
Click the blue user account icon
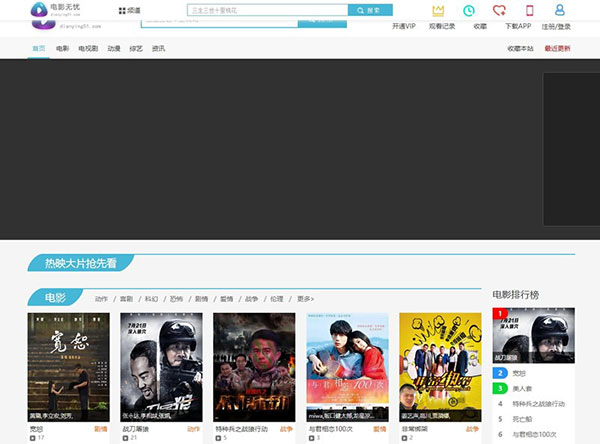pos(559,10)
